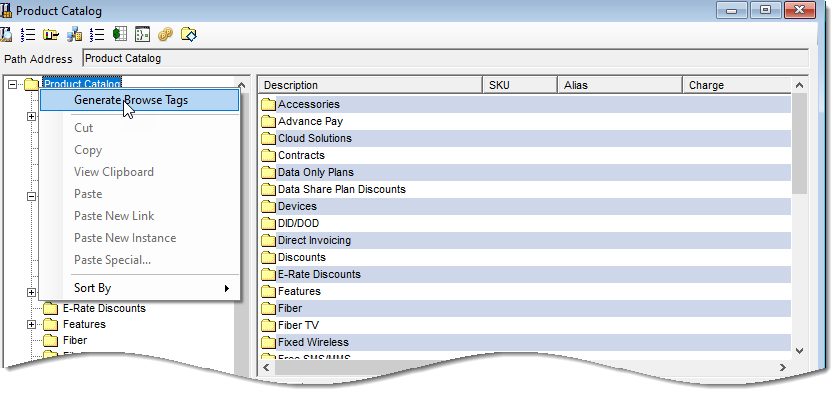Click scroll up arrow of the item list
The image size is (836, 395).
799,85
